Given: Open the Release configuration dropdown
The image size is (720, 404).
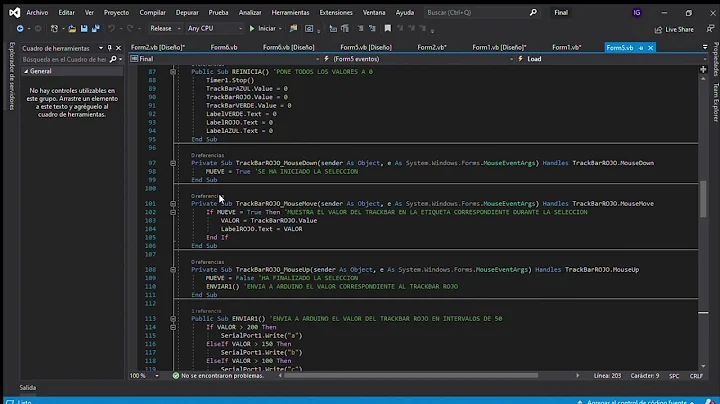Looking at the screenshot, I should click(164, 29).
